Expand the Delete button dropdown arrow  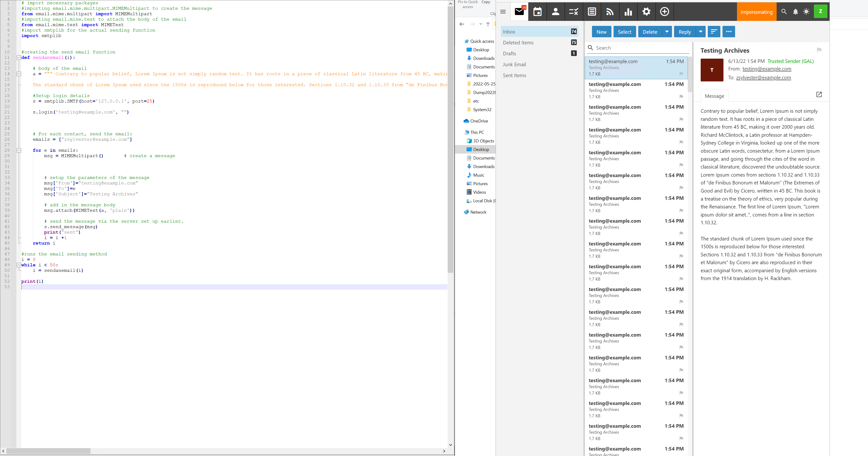point(667,32)
